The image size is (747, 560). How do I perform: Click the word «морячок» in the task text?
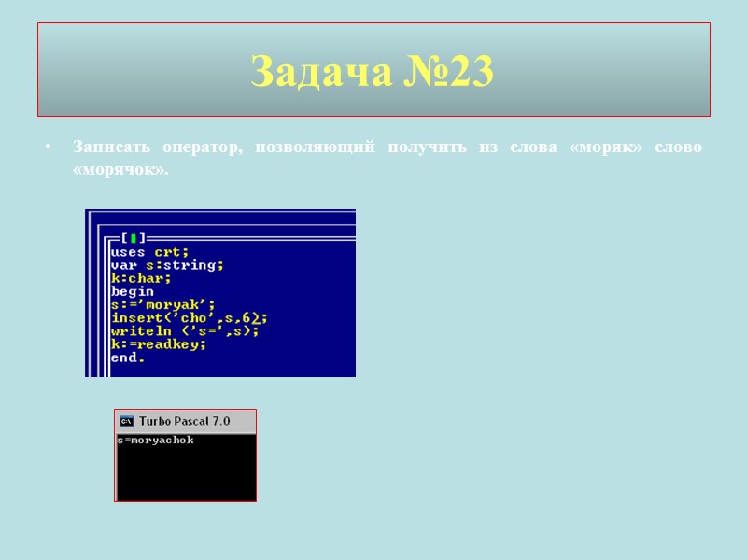click(x=120, y=170)
